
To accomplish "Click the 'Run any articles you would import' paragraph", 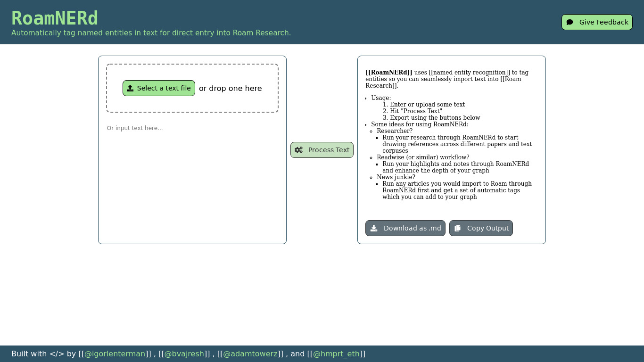I will [457, 190].
